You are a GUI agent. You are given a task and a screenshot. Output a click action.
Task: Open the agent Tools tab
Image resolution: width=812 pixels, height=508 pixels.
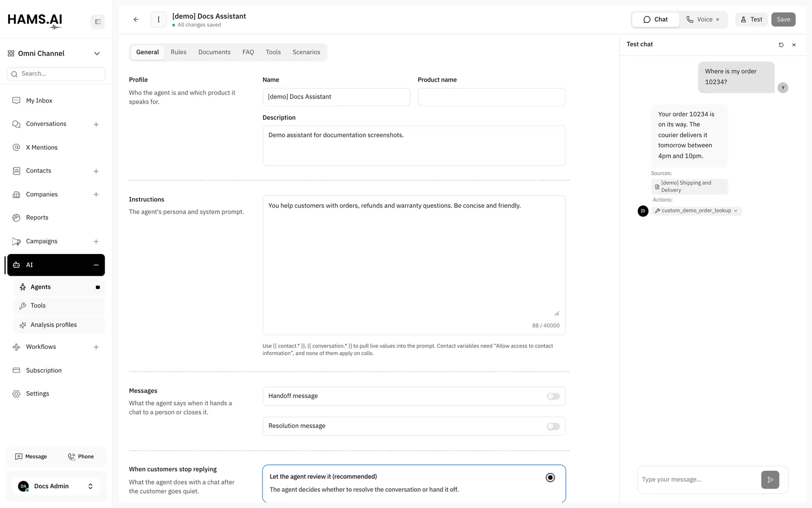pos(273,52)
